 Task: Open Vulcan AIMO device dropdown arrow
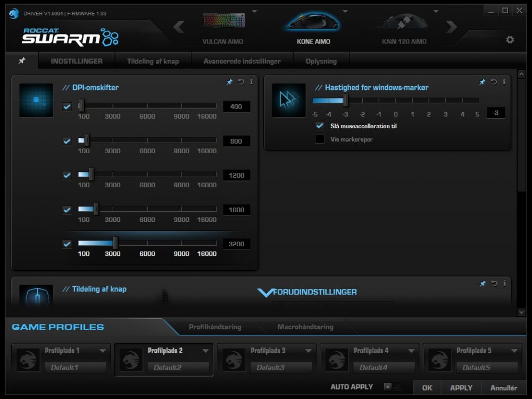pyautogui.click(x=254, y=12)
